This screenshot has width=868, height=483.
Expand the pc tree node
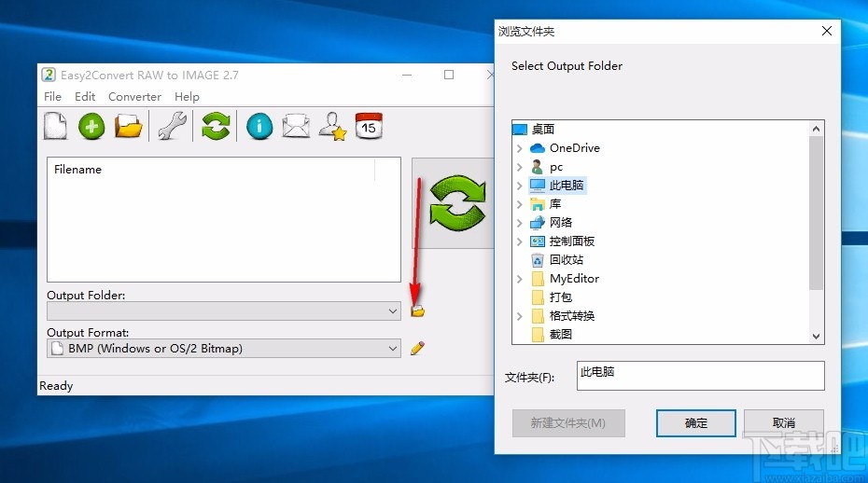tap(519, 167)
